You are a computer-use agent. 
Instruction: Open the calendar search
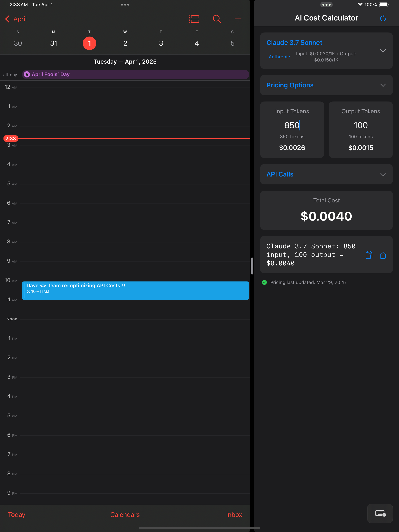(217, 19)
